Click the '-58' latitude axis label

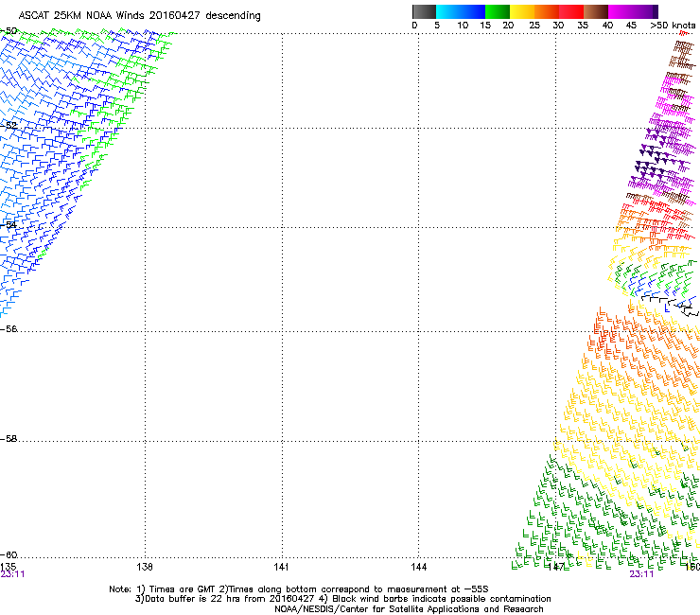[9, 439]
